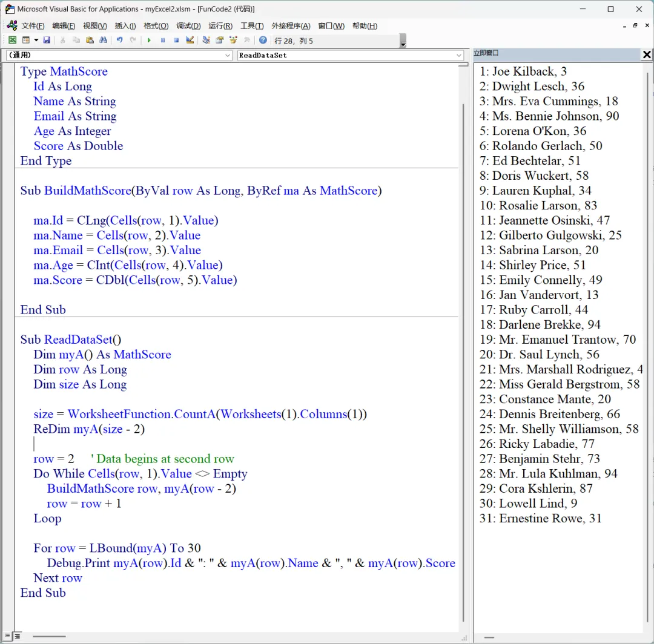
Task: Click the Reset (stop) square icon
Action: [176, 40]
